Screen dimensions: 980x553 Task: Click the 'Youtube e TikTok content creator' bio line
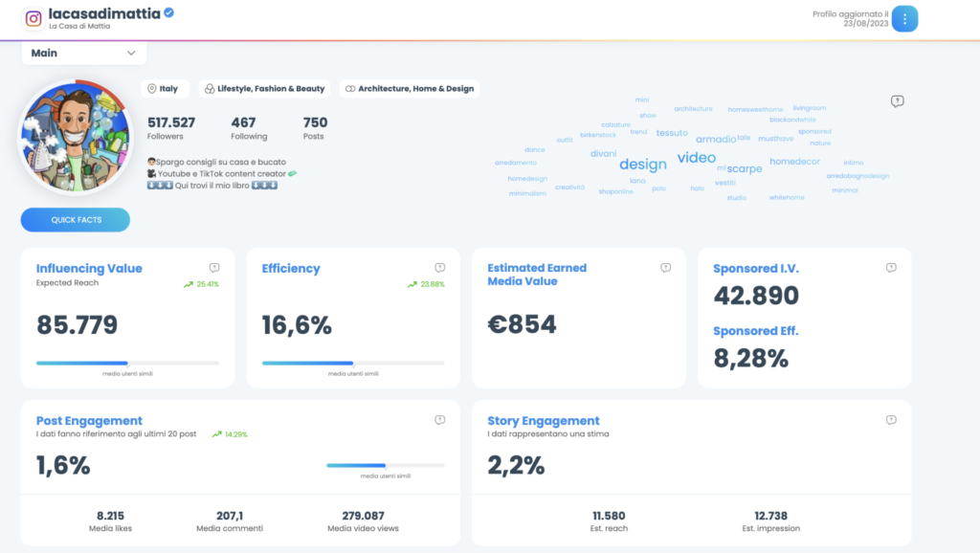tap(222, 174)
